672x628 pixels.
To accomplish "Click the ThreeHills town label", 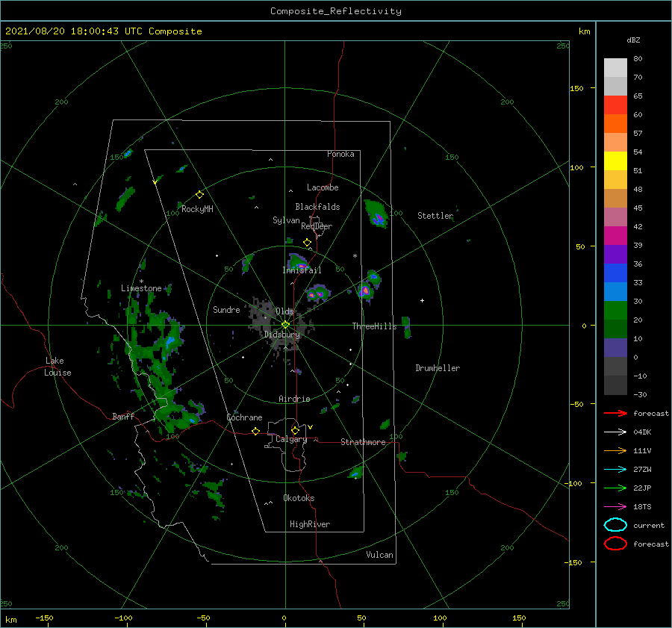I will (x=375, y=326).
